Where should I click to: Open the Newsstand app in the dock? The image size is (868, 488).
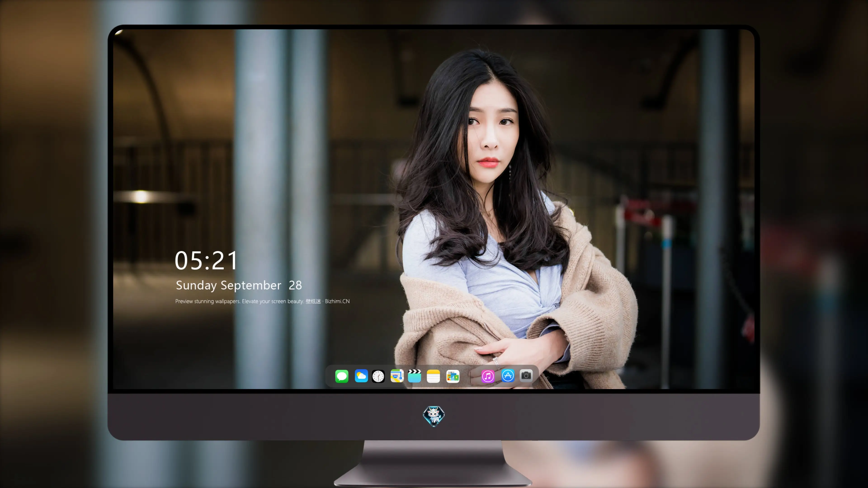pos(453,376)
